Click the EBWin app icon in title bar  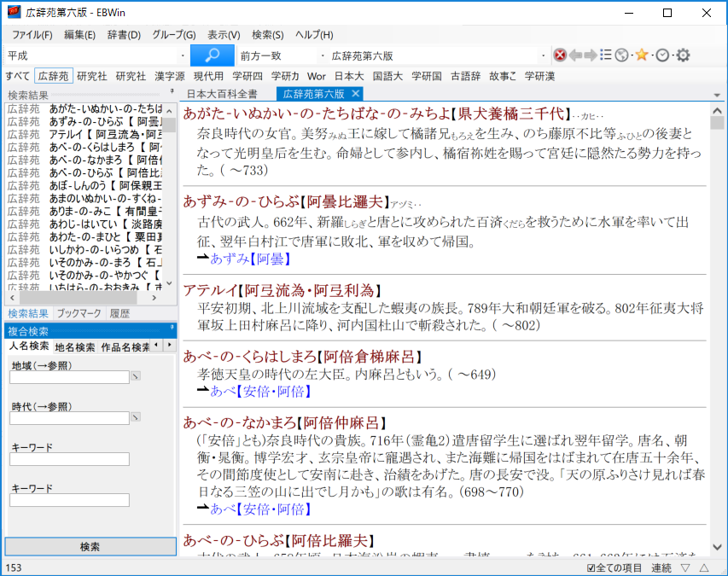(14, 12)
